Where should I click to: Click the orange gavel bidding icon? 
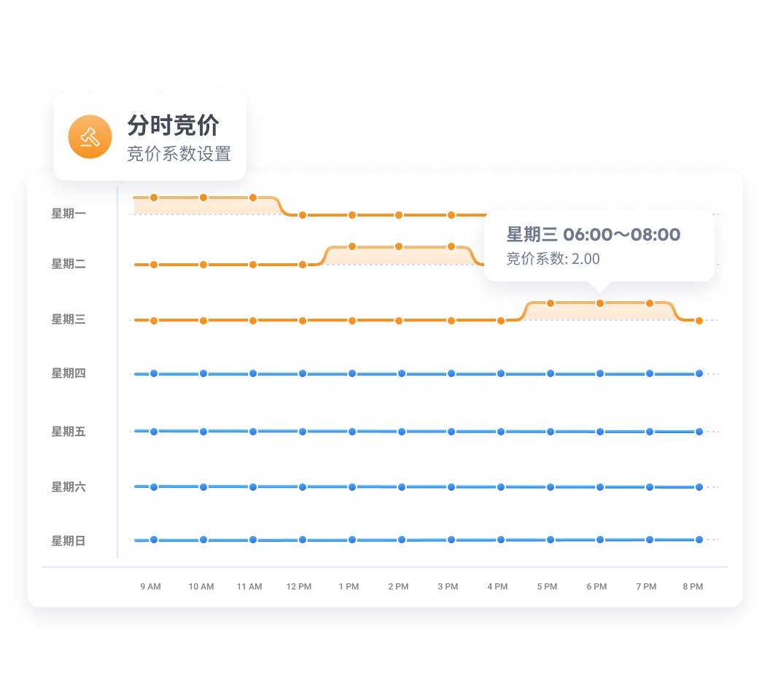pyautogui.click(x=90, y=136)
